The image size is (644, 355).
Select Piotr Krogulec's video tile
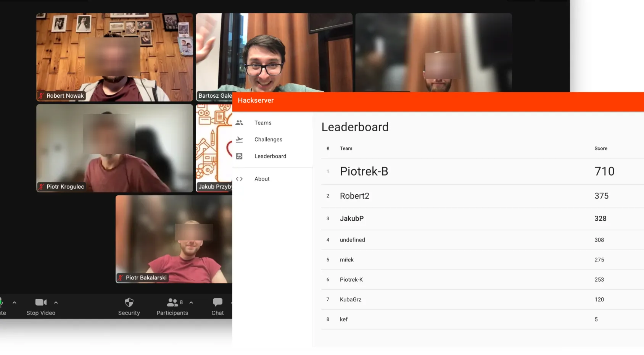tap(114, 148)
